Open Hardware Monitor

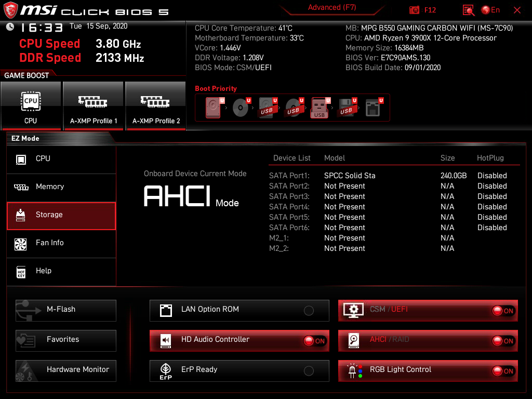(x=66, y=371)
